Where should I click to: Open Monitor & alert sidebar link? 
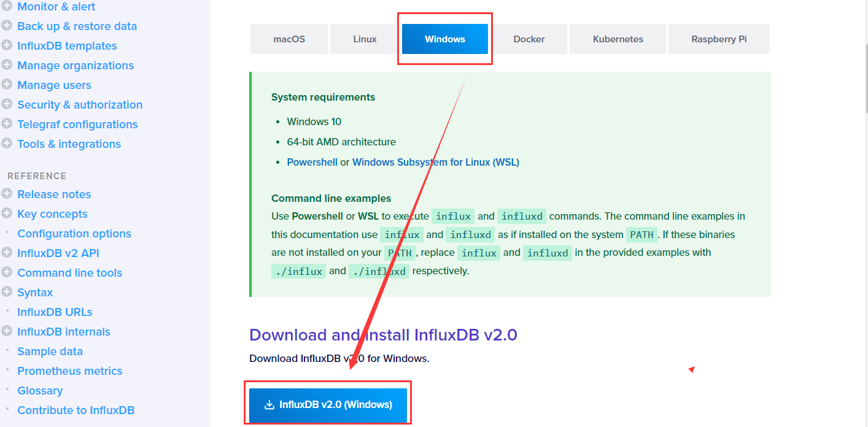pyautogui.click(x=56, y=7)
